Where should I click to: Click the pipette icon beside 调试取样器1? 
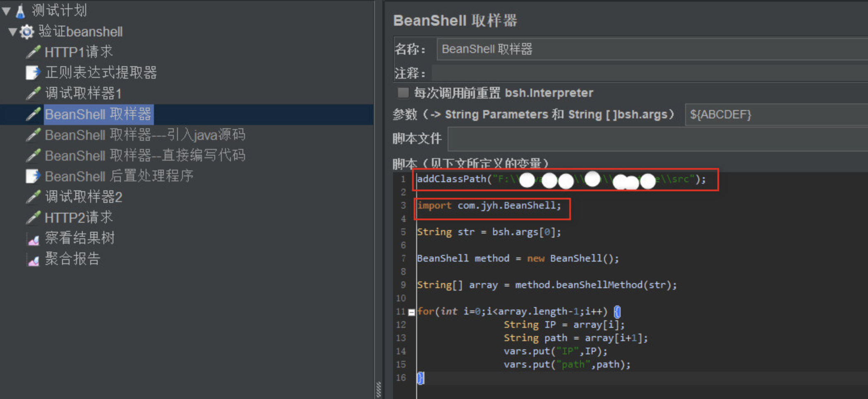click(x=34, y=94)
